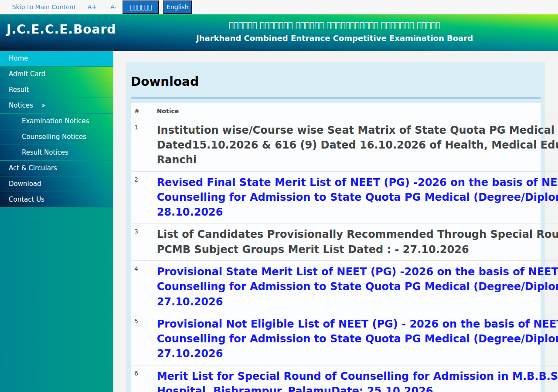Viewport: 558px width, 392px height.
Task: Open Revised Final State Merit List notice
Action: (357, 197)
